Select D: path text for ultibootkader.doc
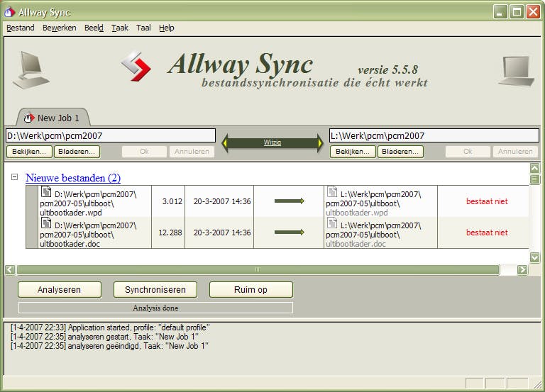Screen dimensions: 545x392 (x=88, y=235)
